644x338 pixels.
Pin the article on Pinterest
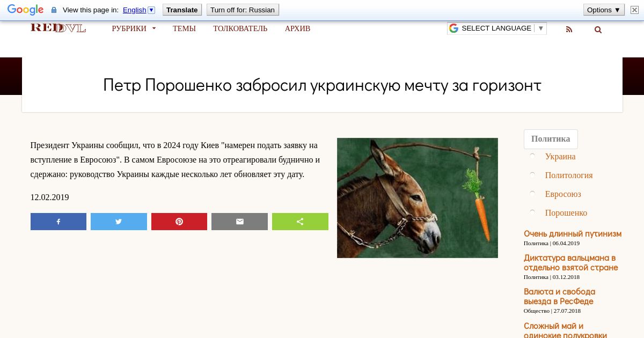pos(179,222)
